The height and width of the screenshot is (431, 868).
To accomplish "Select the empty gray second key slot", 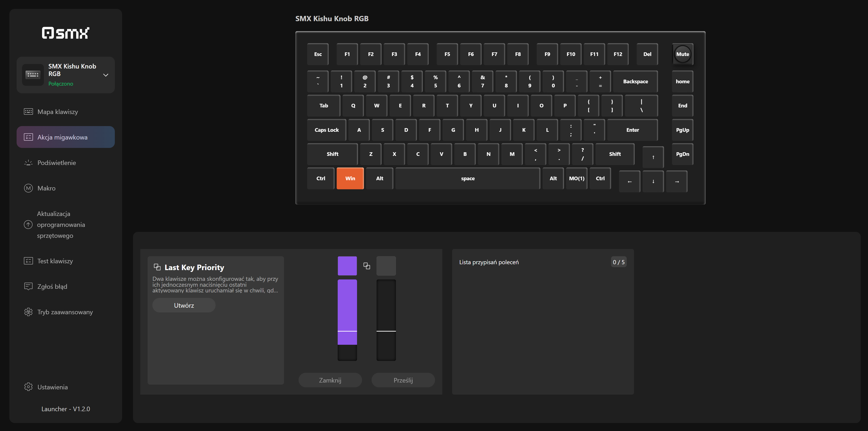I will [386, 266].
